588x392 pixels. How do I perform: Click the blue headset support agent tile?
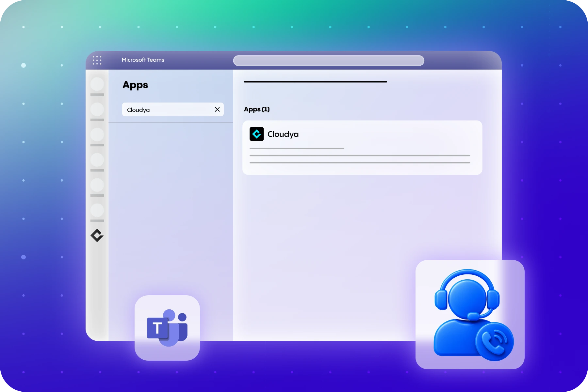pyautogui.click(x=470, y=315)
